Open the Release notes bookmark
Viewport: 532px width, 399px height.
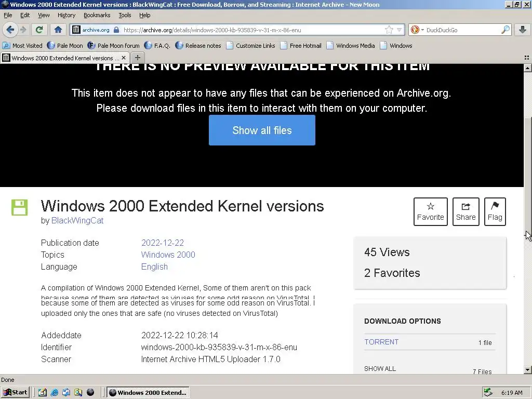(198, 46)
